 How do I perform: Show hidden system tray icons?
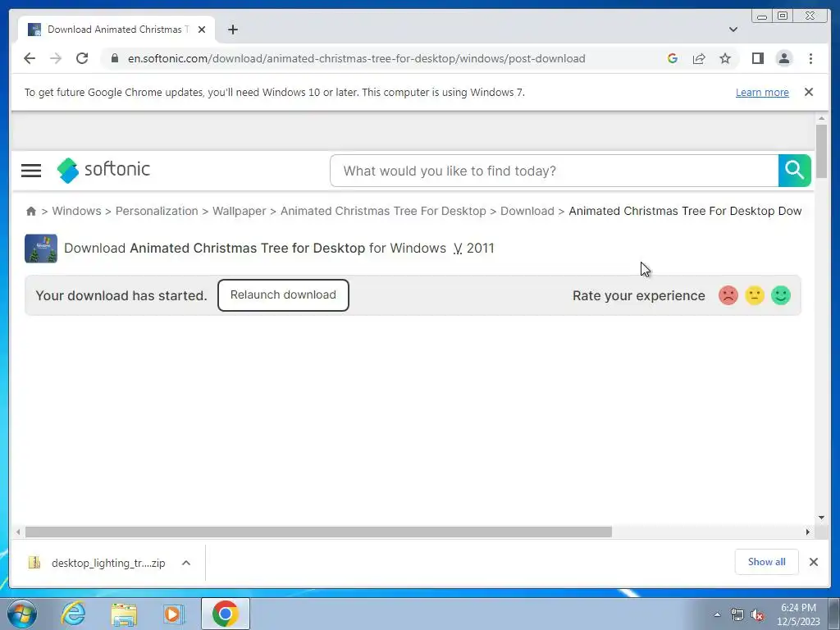coord(717,614)
